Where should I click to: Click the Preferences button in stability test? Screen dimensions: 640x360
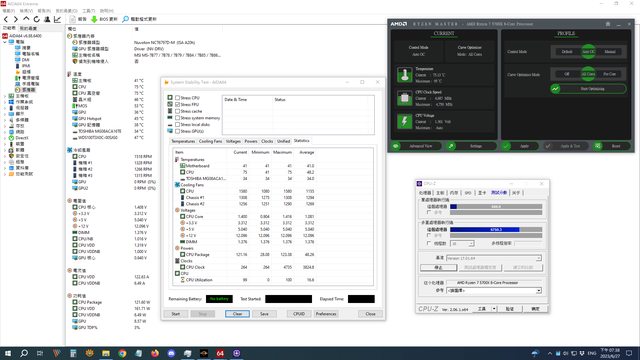(326, 314)
